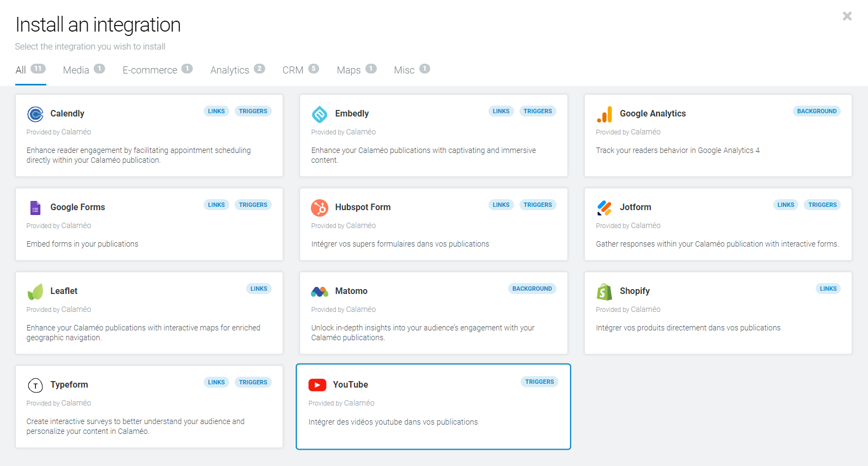Screen dimensions: 868x466
Task: Click the Jotform LINKS badge
Action: pyautogui.click(x=786, y=205)
